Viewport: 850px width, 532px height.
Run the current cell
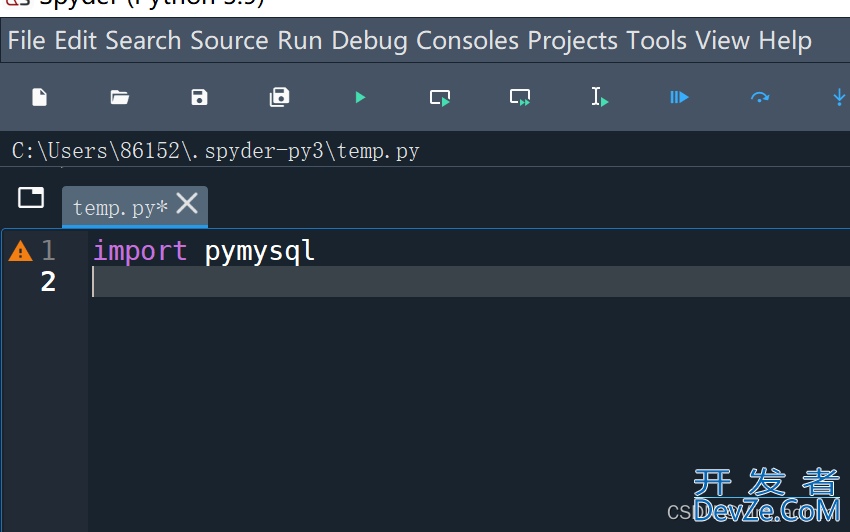[440, 98]
